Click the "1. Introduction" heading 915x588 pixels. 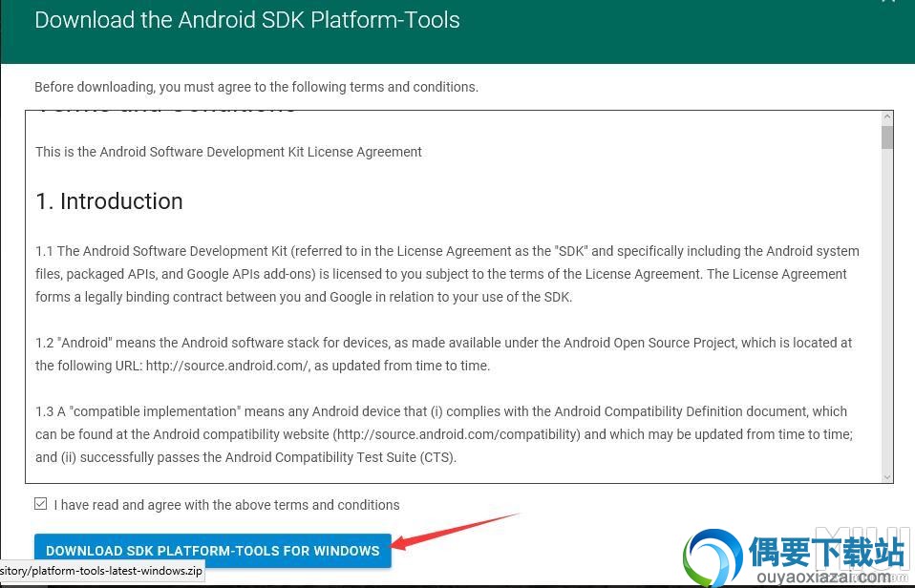pos(109,201)
